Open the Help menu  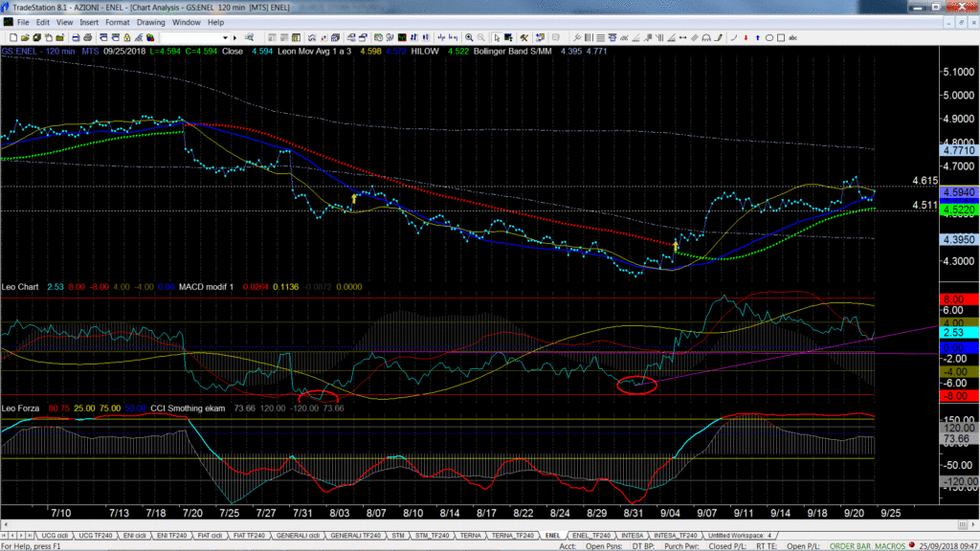215,23
